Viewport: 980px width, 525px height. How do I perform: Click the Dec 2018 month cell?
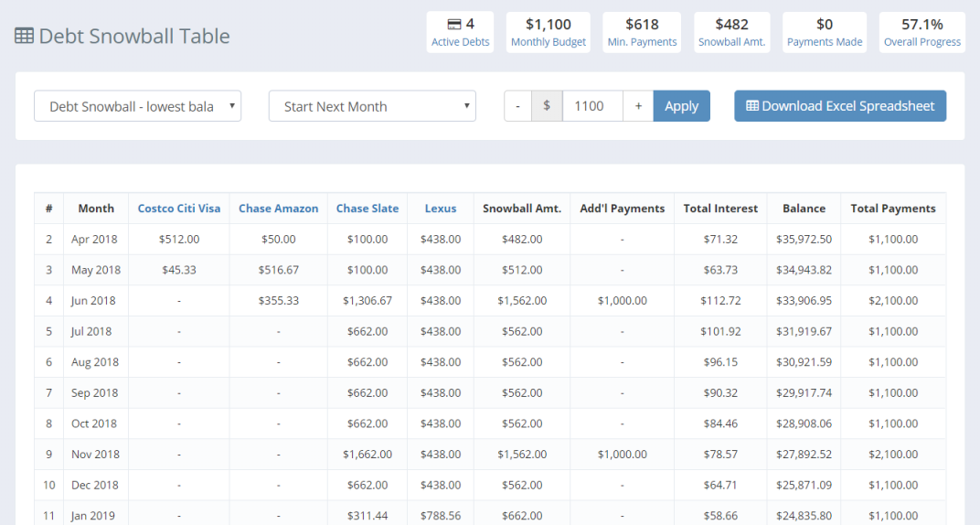point(94,485)
